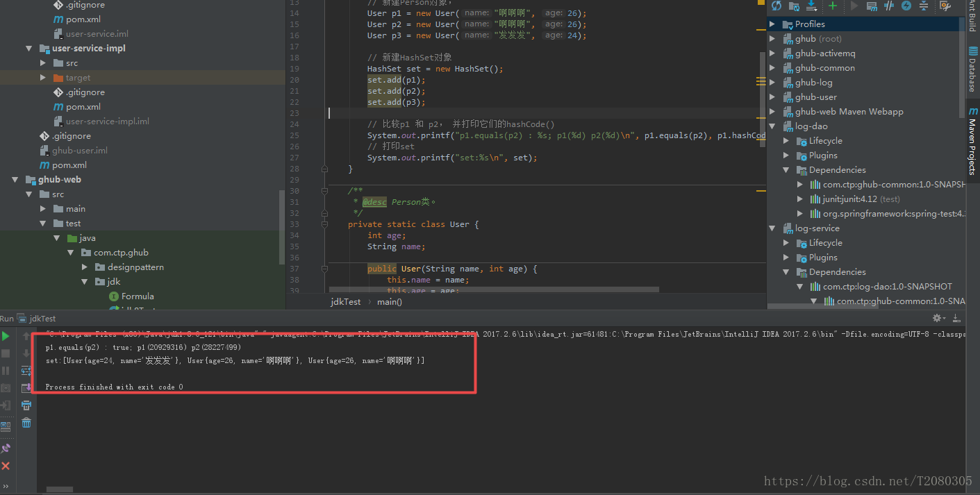980x495 pixels.
Task: Toggle fold at User constructor line
Action: pyautogui.click(x=324, y=269)
